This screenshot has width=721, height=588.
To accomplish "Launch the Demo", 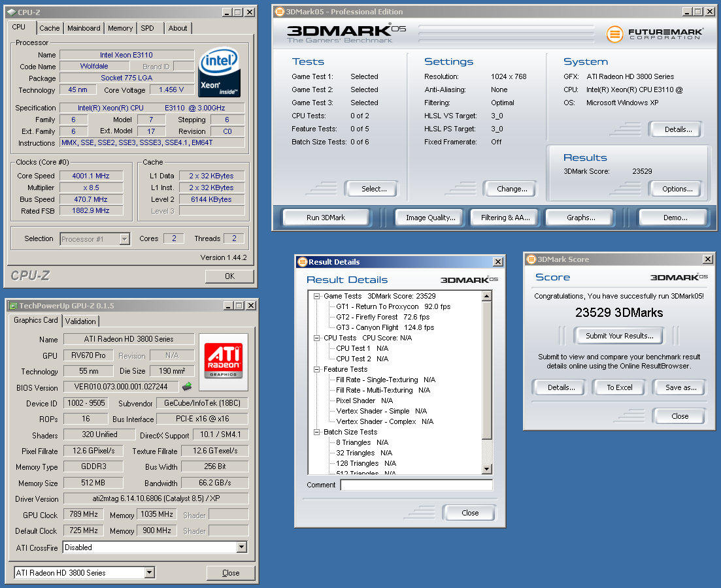I will pos(675,218).
